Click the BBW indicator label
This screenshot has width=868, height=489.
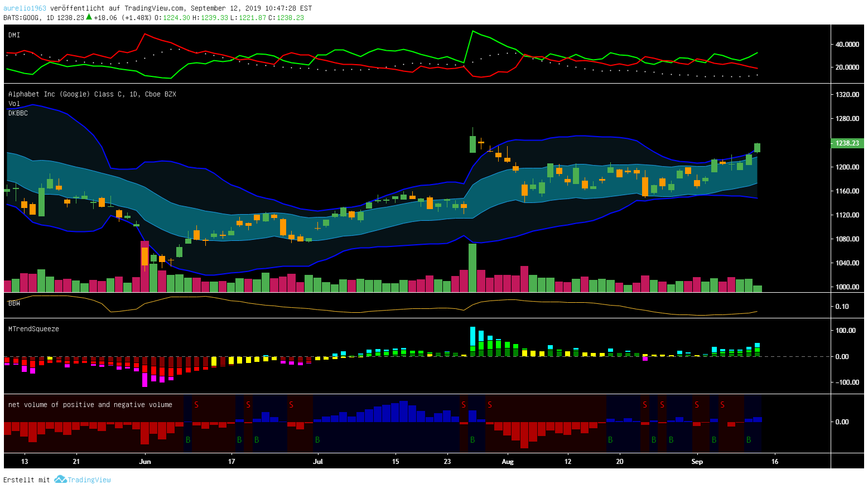pos(14,303)
